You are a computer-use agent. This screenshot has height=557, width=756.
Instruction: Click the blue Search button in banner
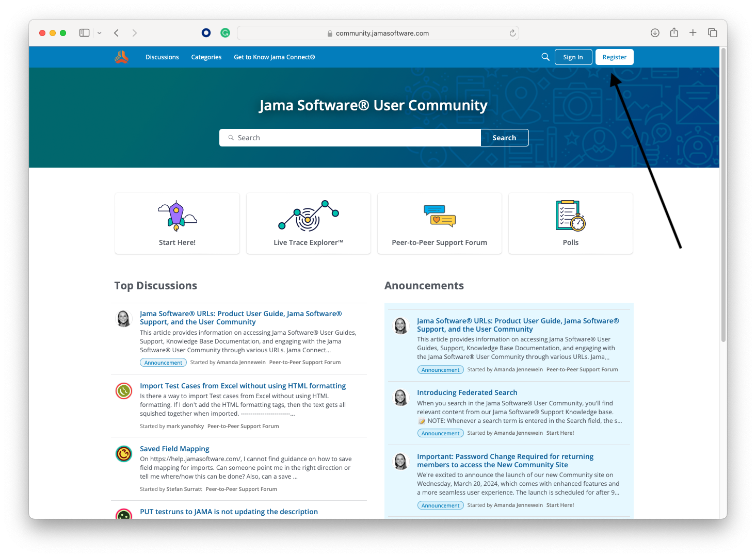504,138
